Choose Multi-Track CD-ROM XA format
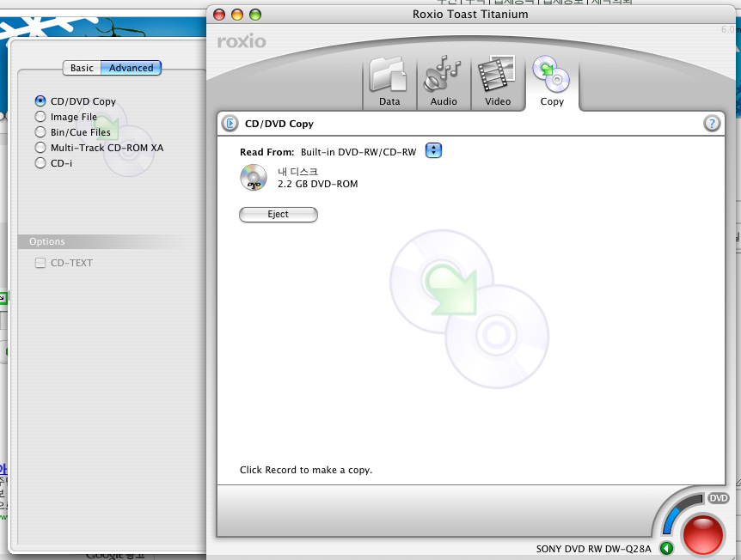 (40, 148)
